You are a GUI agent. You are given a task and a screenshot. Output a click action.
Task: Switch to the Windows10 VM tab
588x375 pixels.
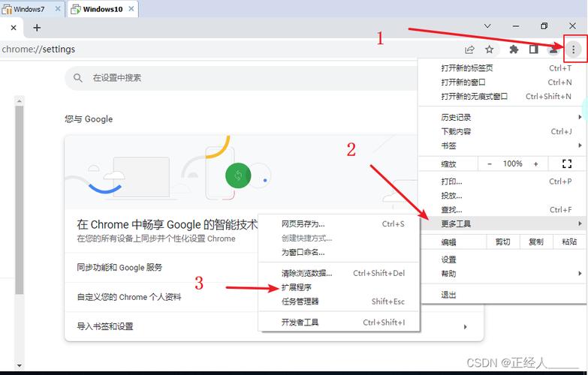(x=102, y=9)
